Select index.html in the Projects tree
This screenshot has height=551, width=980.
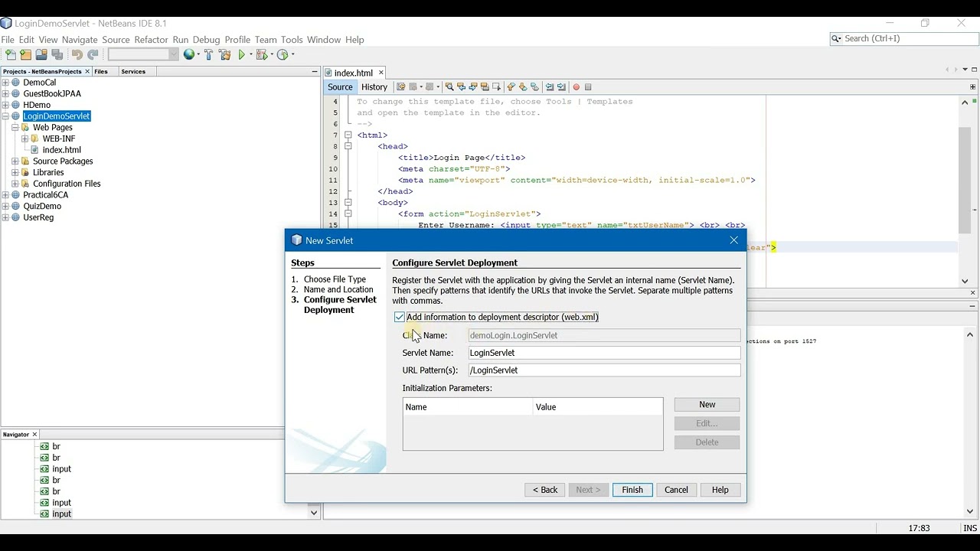(61, 150)
